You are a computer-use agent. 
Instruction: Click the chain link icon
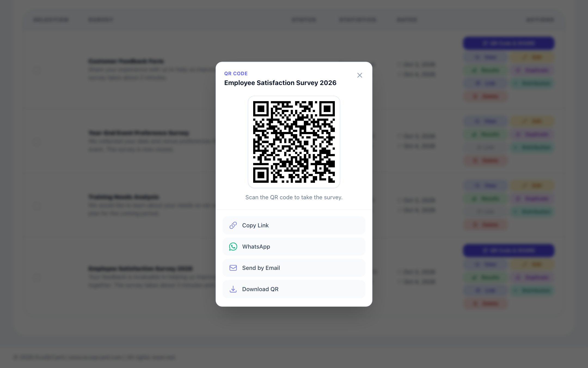click(x=233, y=225)
